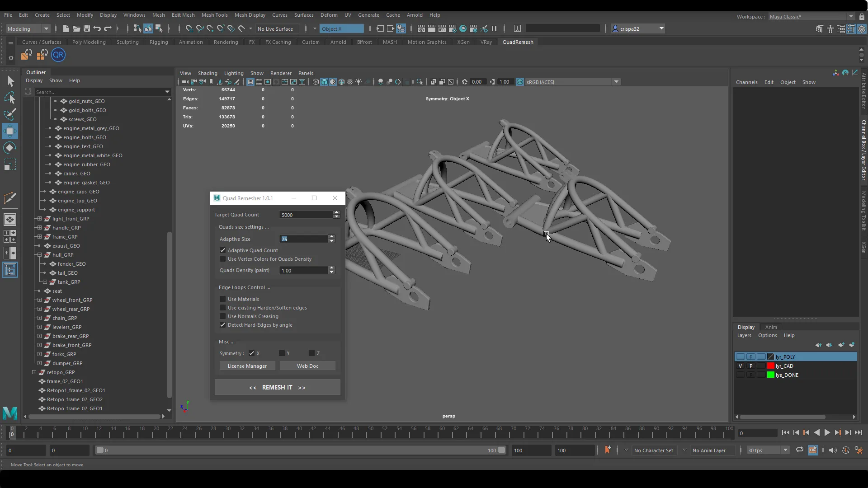The width and height of the screenshot is (868, 488).
Task: Toggle the Use Materials checkbox in Edge Loops
Action: point(223,299)
